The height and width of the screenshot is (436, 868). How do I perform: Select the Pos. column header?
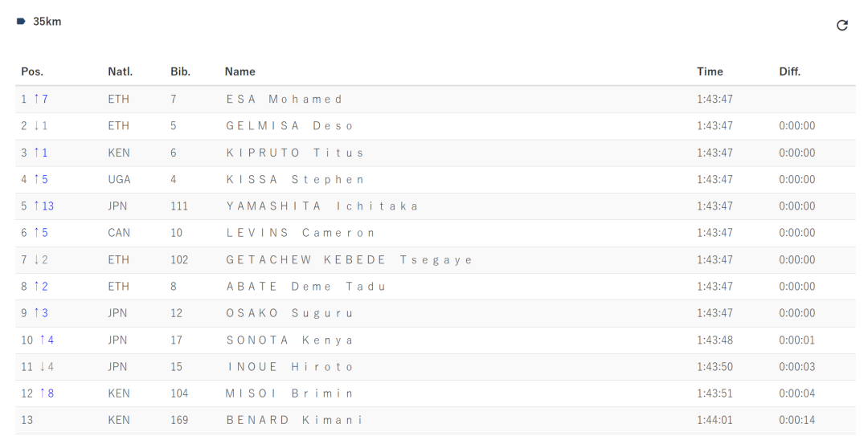click(x=32, y=71)
